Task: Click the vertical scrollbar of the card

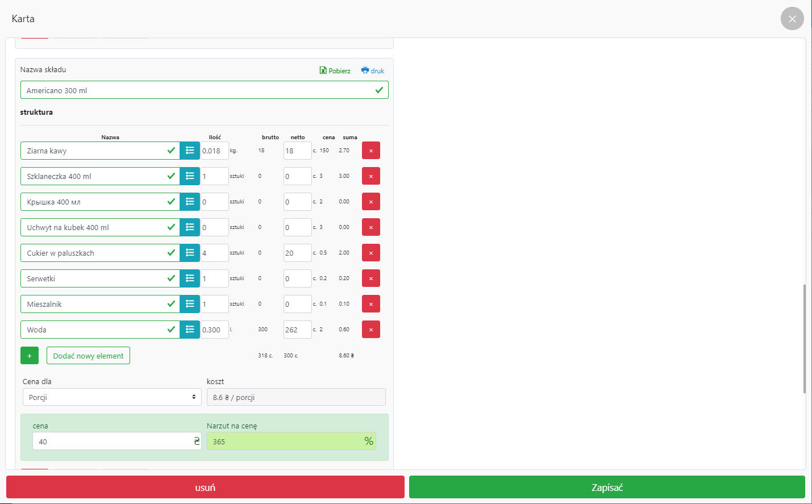Action: point(804,338)
